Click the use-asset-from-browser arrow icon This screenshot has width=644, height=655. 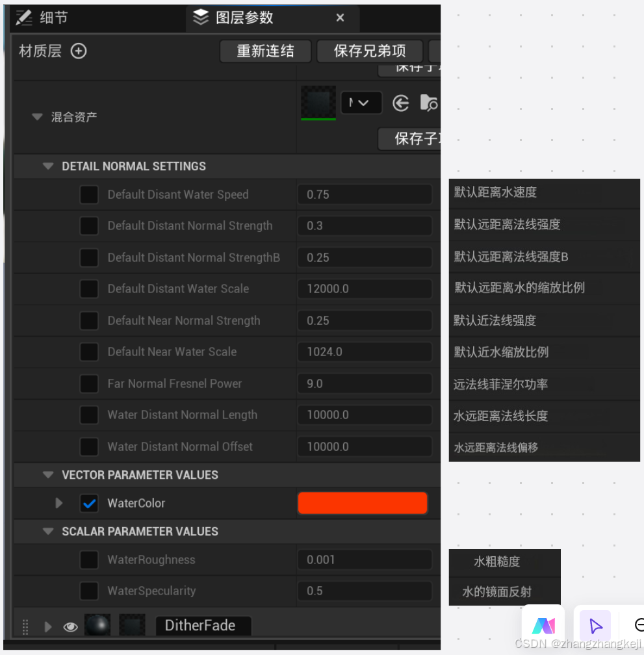click(400, 103)
